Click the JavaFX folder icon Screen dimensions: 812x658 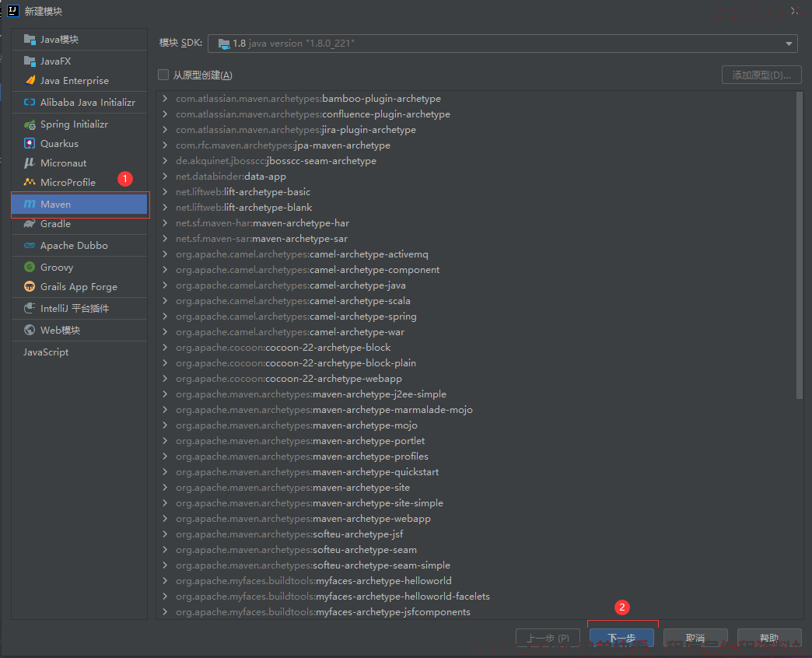point(30,61)
